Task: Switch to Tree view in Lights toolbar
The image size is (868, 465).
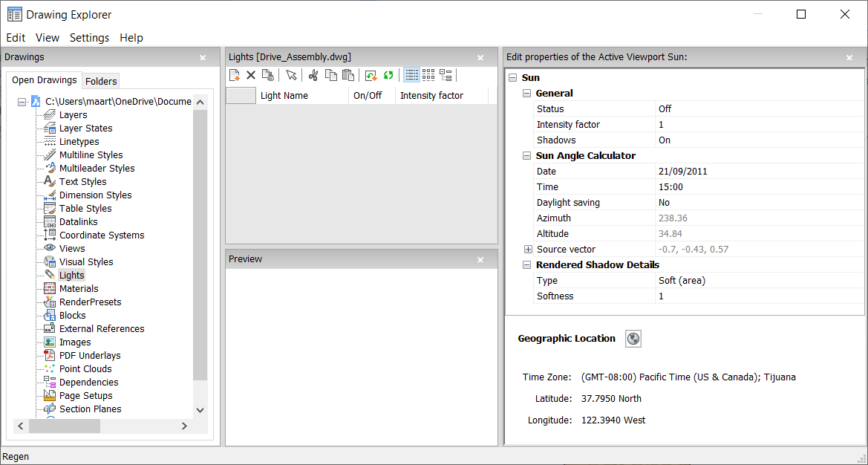Action: point(446,75)
